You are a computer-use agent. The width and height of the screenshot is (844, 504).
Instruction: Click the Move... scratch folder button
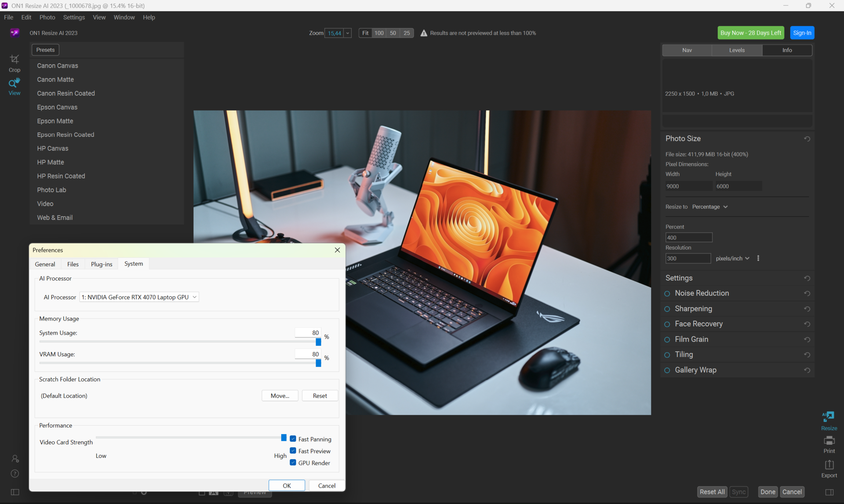(280, 395)
